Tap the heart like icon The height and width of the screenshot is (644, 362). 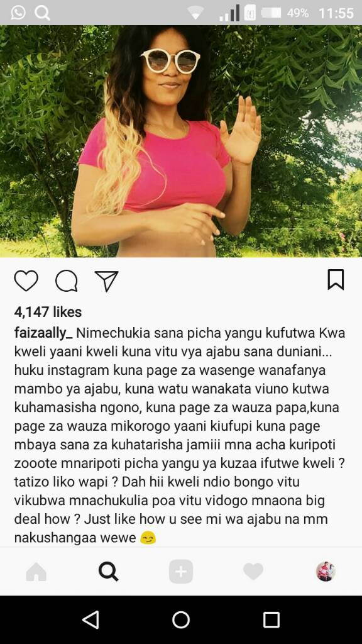[x=26, y=281]
